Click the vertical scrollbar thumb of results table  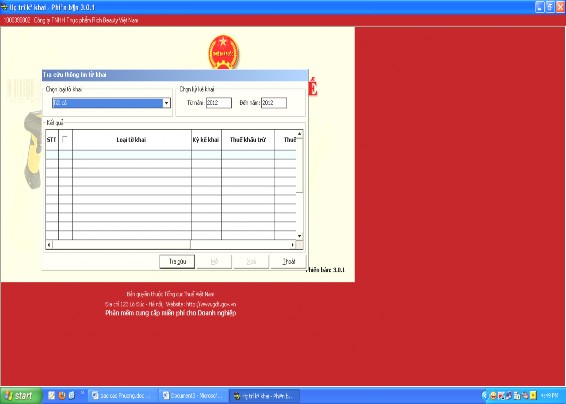pos(300,165)
